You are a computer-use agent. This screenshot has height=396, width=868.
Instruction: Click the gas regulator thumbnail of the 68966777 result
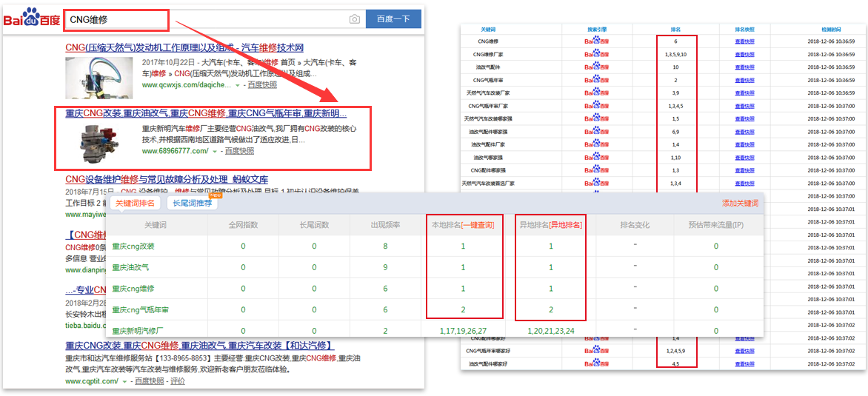coord(99,144)
